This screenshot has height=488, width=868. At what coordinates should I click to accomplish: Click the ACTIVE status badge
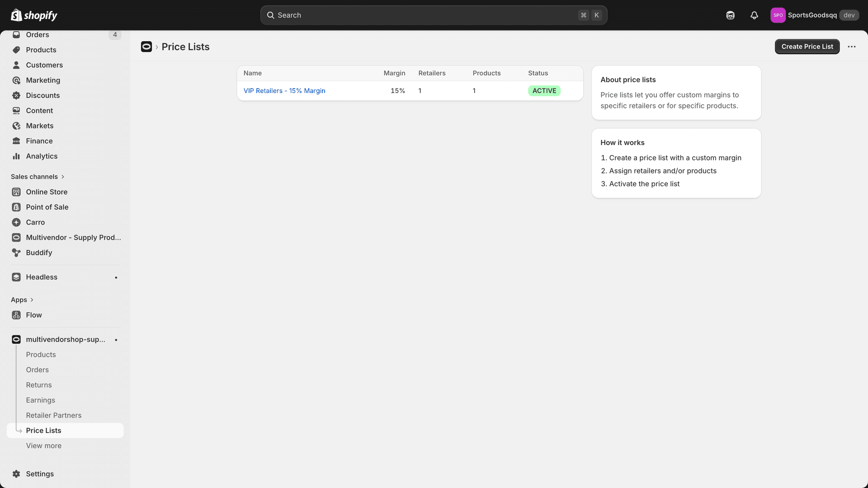coord(544,90)
